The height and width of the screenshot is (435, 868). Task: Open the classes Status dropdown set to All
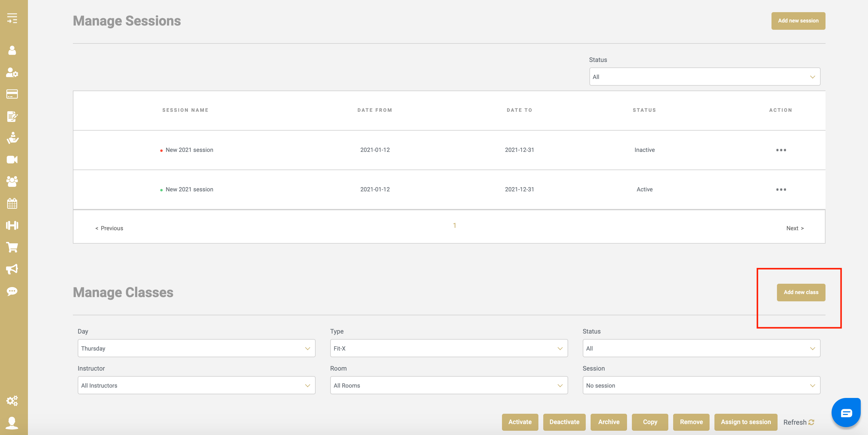(701, 348)
